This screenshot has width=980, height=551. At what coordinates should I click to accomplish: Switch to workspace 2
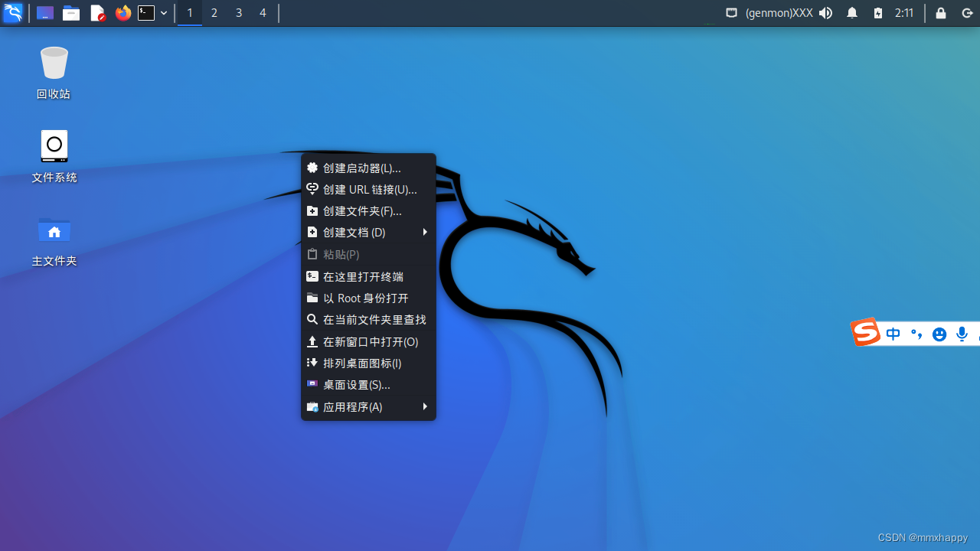214,13
